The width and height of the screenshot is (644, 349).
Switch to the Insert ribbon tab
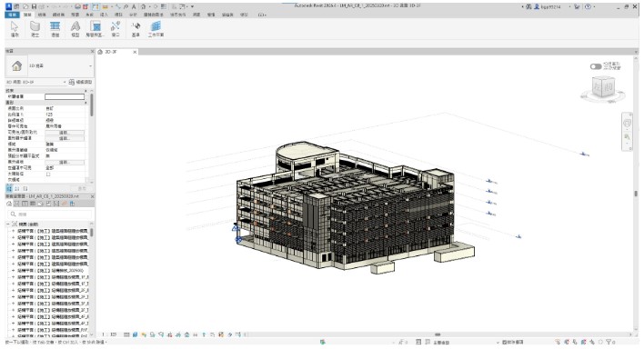[104, 15]
